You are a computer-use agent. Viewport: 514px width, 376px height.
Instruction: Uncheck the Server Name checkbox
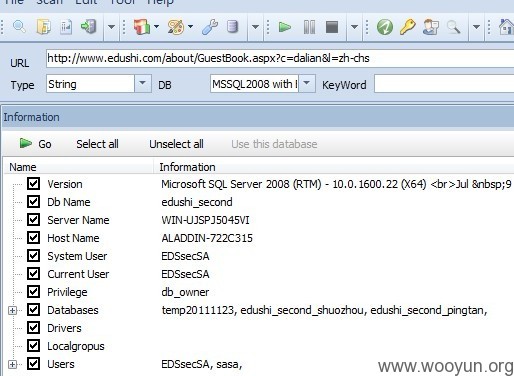click(x=33, y=220)
